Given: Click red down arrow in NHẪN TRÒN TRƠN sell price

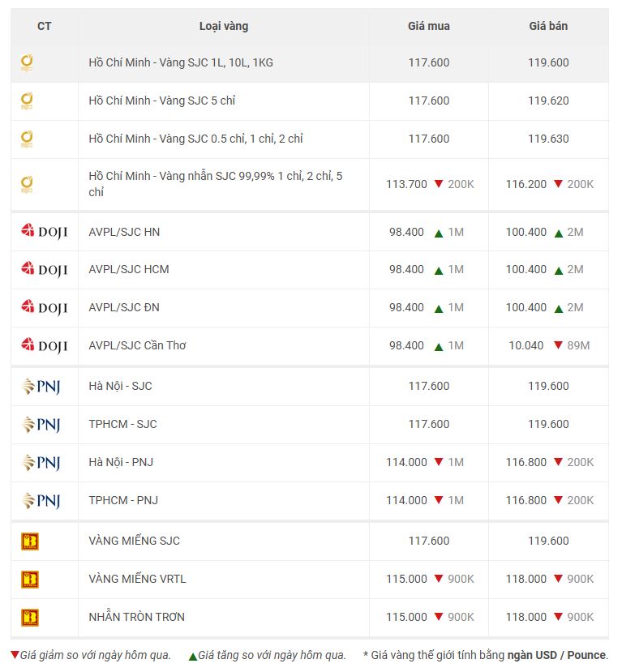Looking at the screenshot, I should coord(558,616).
